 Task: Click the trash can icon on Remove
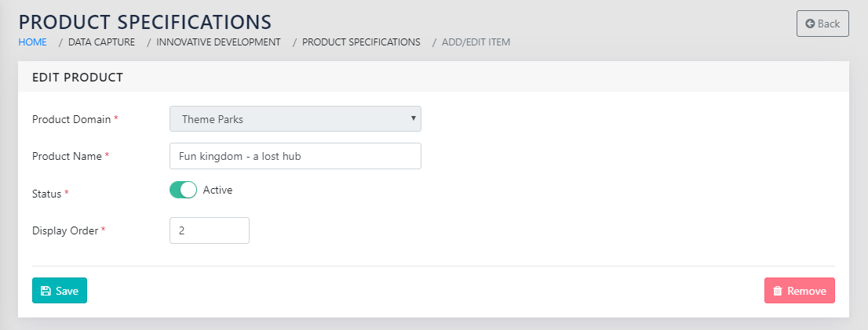(x=778, y=291)
